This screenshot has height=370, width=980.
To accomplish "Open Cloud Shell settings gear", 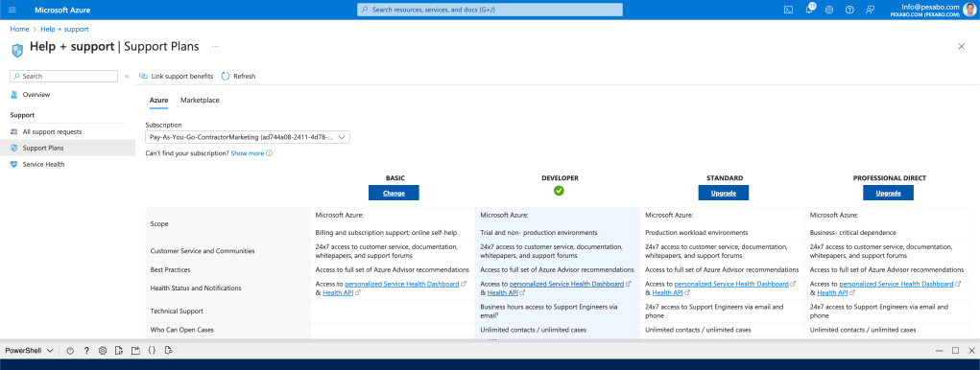I will [103, 351].
